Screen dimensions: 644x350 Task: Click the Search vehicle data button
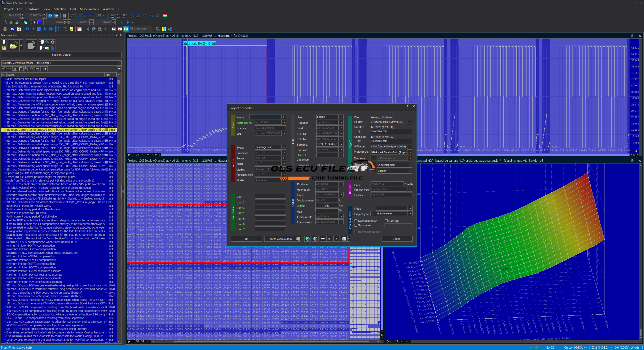pyautogui.click(x=279, y=239)
